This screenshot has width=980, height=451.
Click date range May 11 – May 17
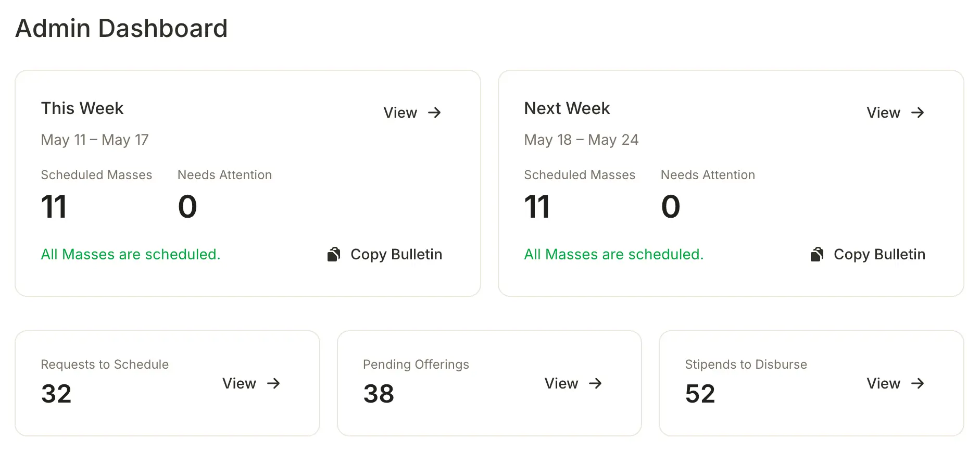point(95,140)
